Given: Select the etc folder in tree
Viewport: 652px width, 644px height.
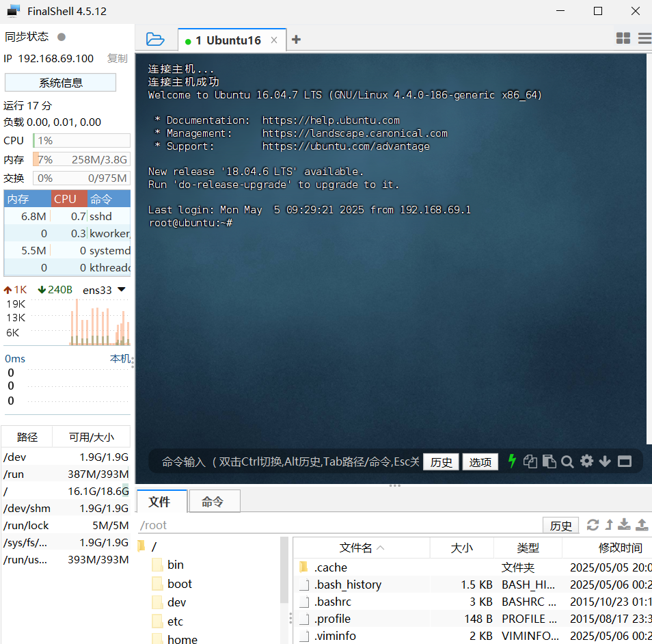Looking at the screenshot, I should click(168, 621).
